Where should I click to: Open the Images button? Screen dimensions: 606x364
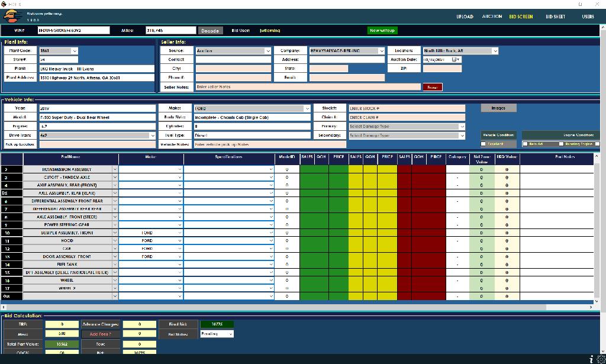(498, 108)
